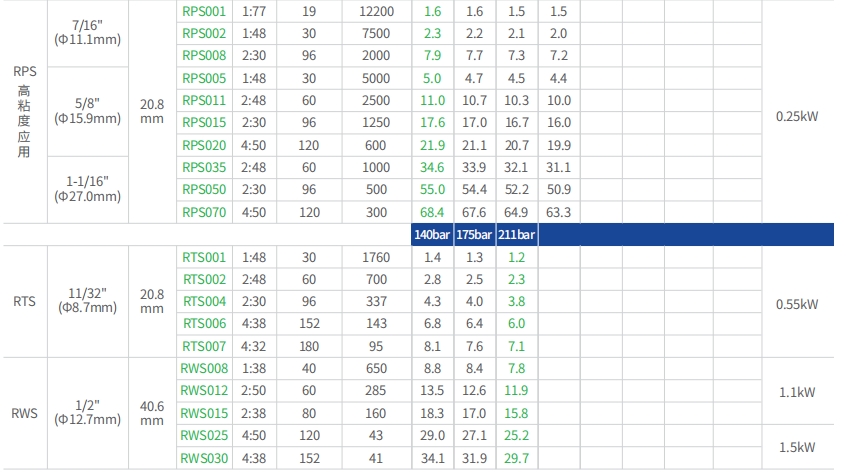Select the RPS015 model cell
The height and width of the screenshot is (476, 850).
pos(204,123)
